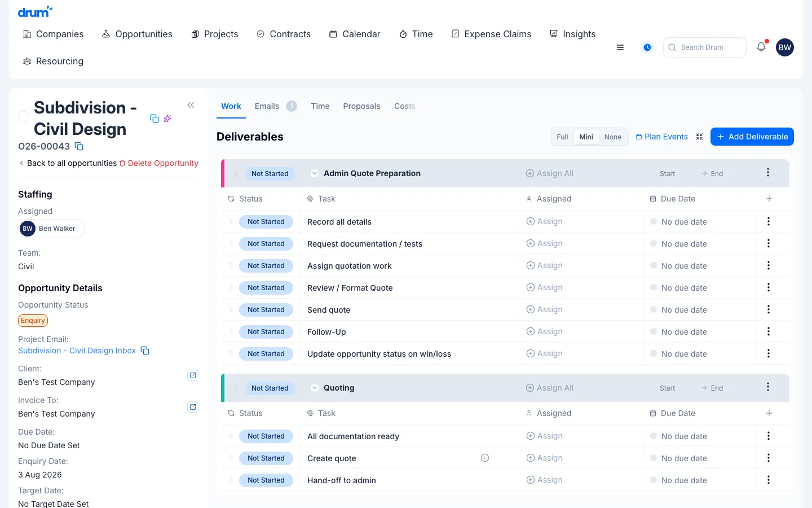Image resolution: width=812 pixels, height=508 pixels.
Task: Select the None view option
Action: pyautogui.click(x=613, y=137)
